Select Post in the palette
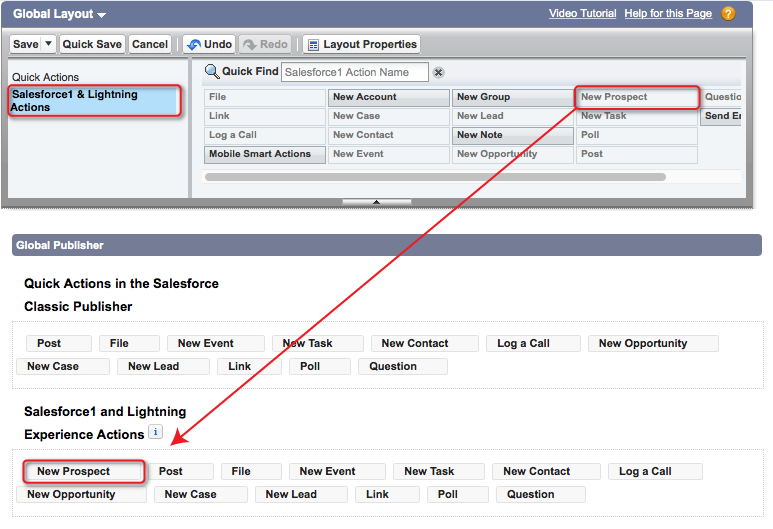The width and height of the screenshot is (773, 529). [637, 154]
